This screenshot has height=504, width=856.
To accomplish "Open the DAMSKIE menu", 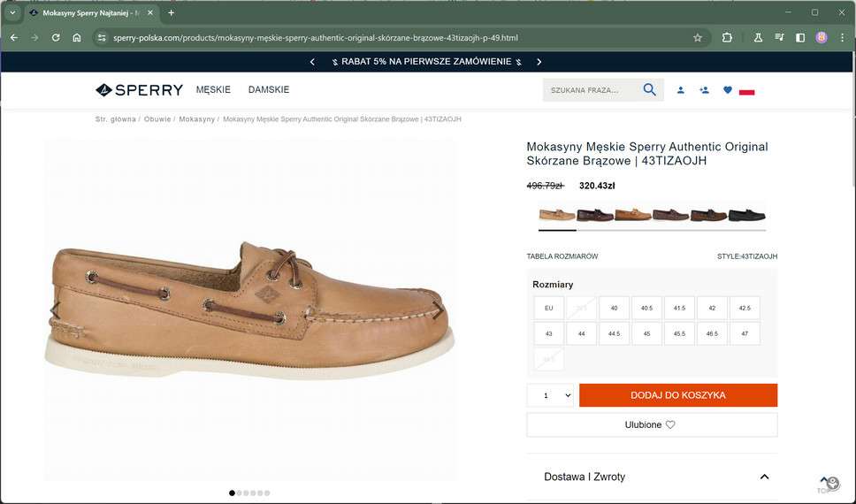I will pos(269,90).
